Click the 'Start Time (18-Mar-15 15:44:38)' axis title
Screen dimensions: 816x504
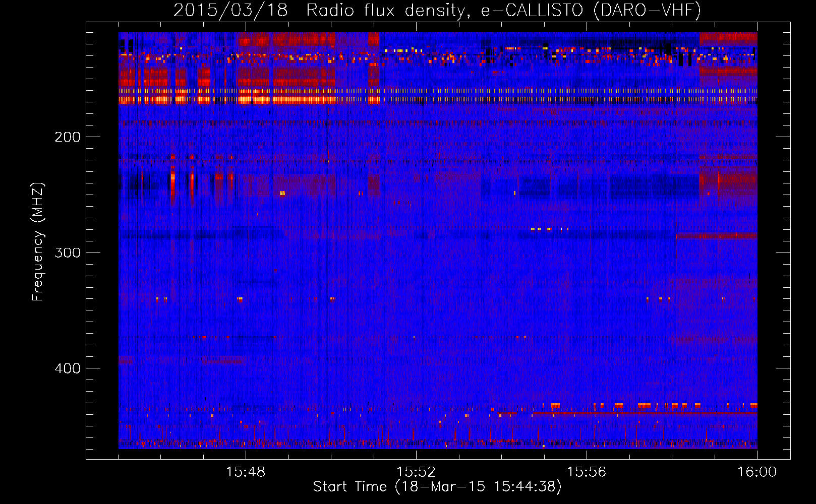click(437, 487)
